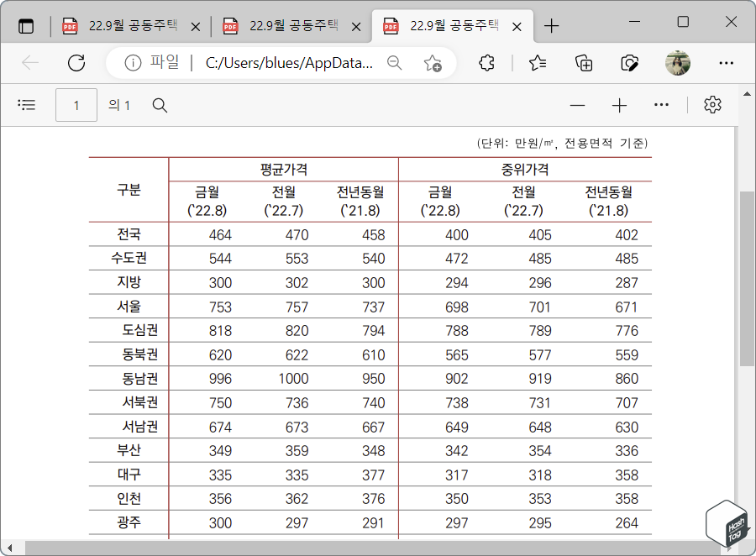Open the PDF more options menu
Image resolution: width=756 pixels, height=556 pixels.
click(661, 105)
